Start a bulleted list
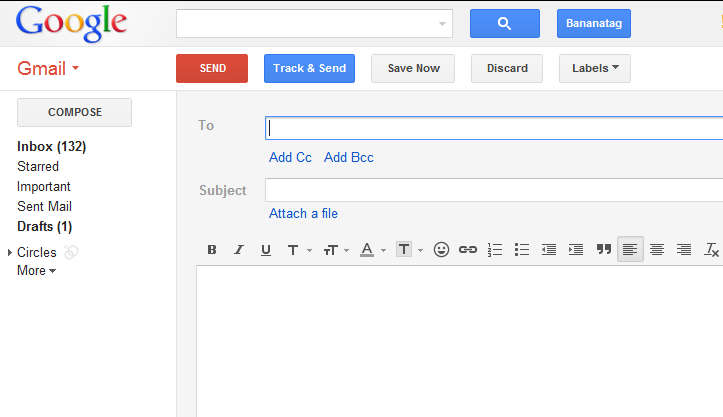 point(521,250)
